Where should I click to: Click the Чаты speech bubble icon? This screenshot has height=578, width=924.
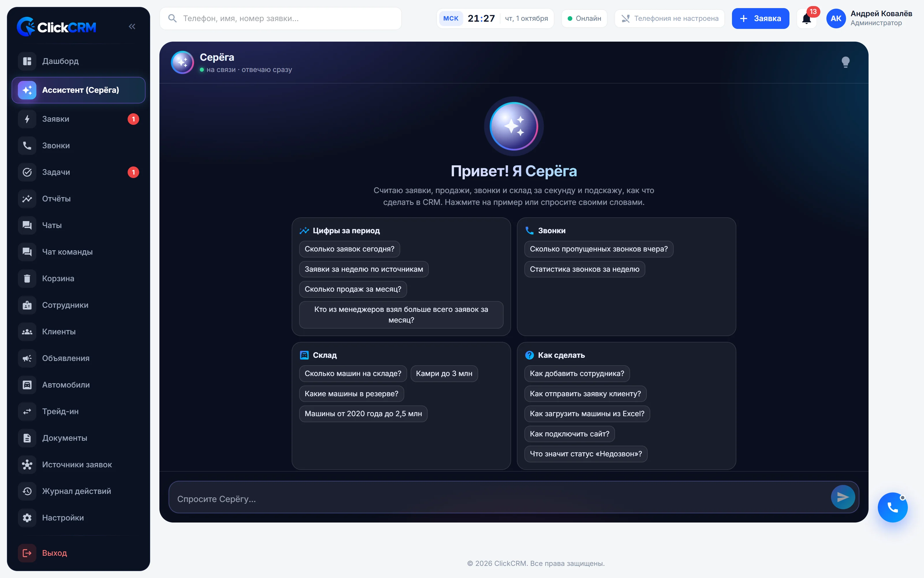27,225
